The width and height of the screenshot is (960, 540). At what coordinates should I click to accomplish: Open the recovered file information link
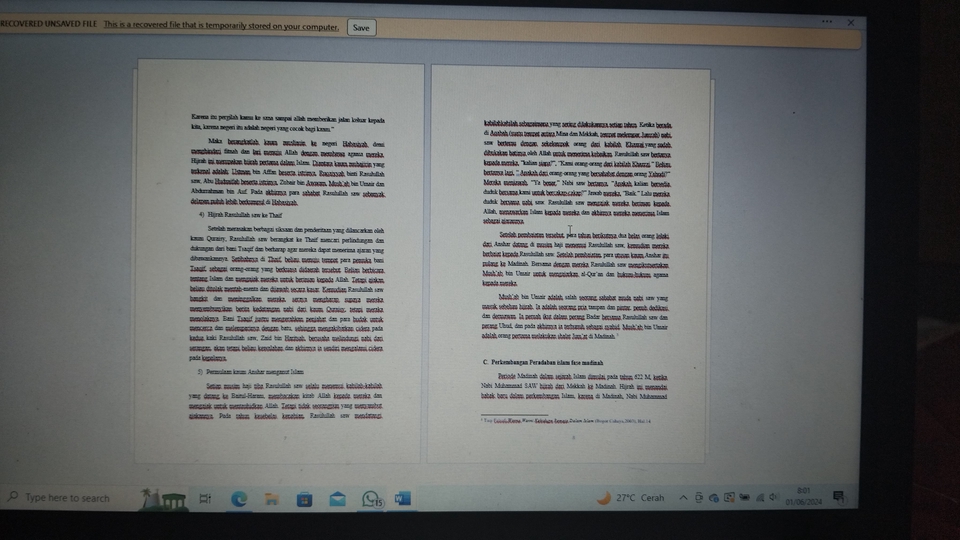pyautogui.click(x=221, y=26)
